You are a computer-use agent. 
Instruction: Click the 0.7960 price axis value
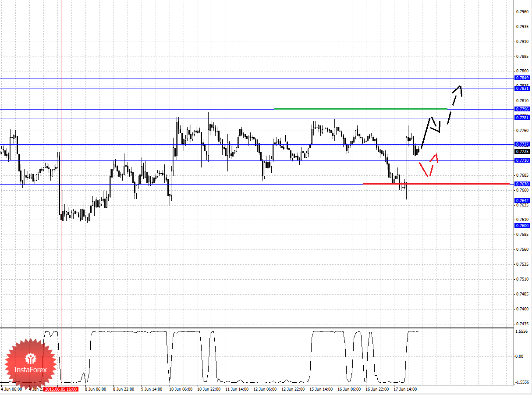pos(522,11)
